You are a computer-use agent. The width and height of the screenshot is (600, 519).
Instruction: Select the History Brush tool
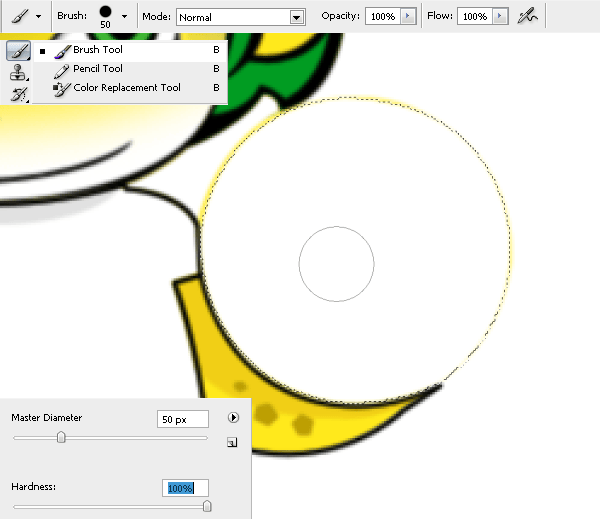pyautogui.click(x=17, y=94)
